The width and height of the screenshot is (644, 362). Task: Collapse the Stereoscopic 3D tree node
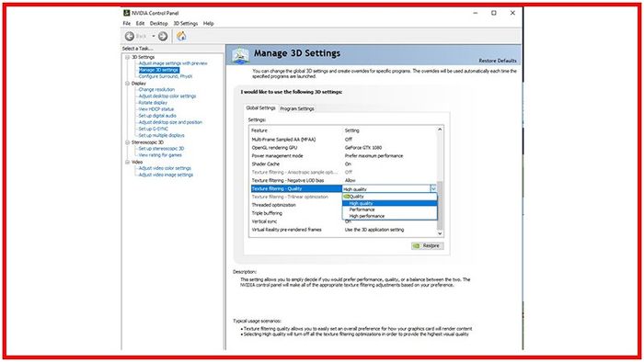pyautogui.click(x=128, y=142)
